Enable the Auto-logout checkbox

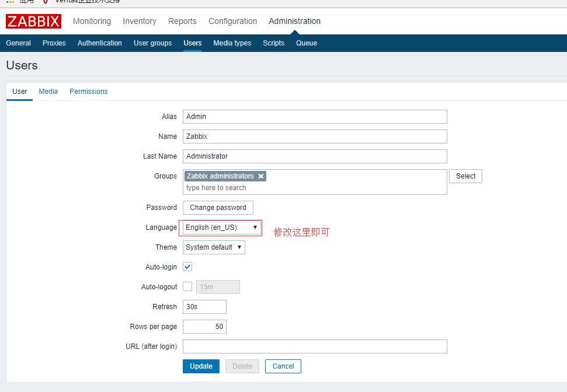(187, 287)
